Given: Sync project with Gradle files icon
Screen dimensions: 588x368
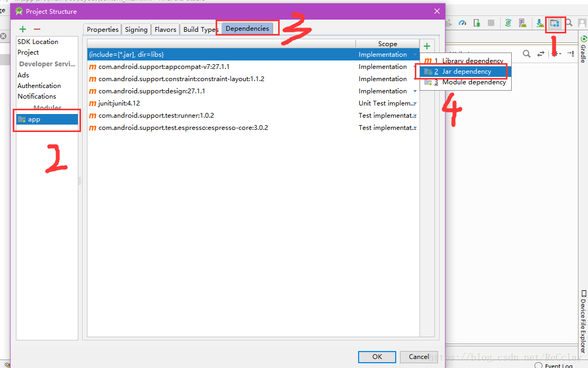Looking at the screenshot, I should (x=508, y=23).
